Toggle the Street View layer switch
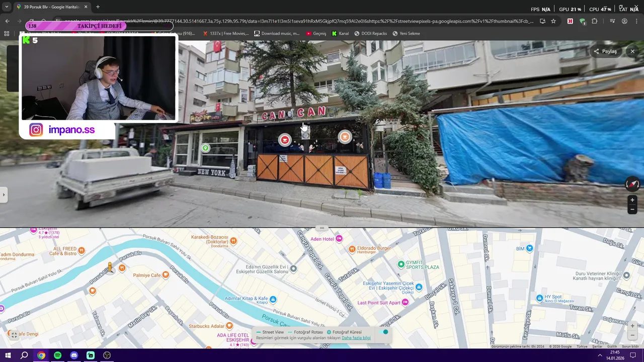 384,332
